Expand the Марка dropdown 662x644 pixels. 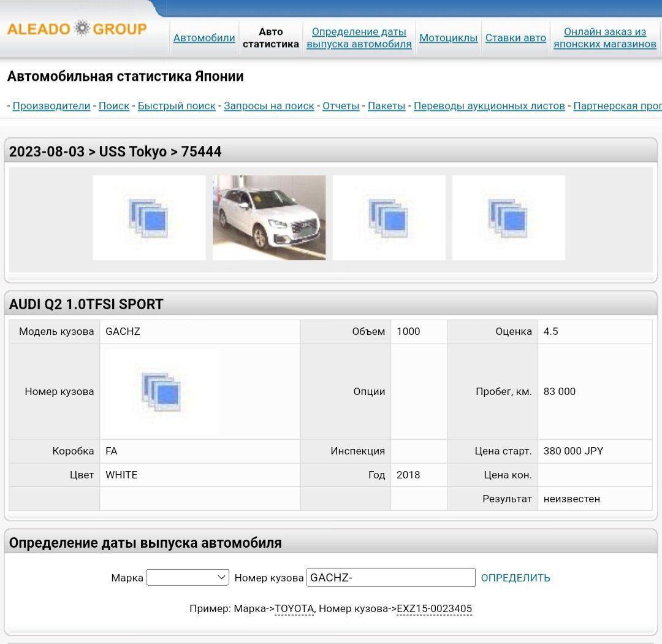[188, 577]
